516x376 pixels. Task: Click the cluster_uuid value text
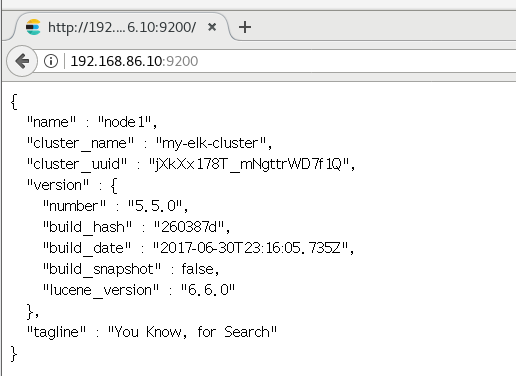(252, 164)
